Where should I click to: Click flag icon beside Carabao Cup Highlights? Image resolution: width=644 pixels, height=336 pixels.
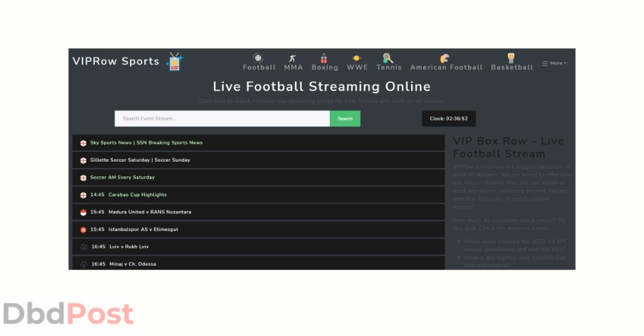click(x=83, y=194)
